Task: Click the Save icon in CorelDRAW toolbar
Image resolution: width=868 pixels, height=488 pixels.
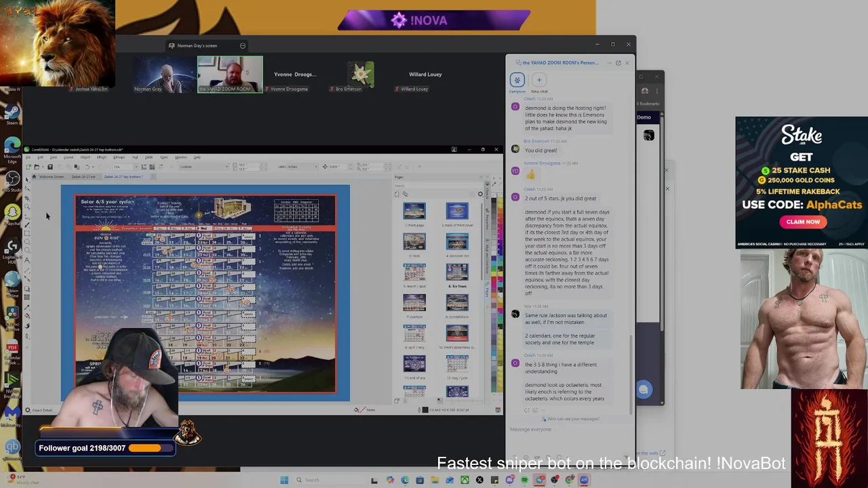Action: point(50,167)
